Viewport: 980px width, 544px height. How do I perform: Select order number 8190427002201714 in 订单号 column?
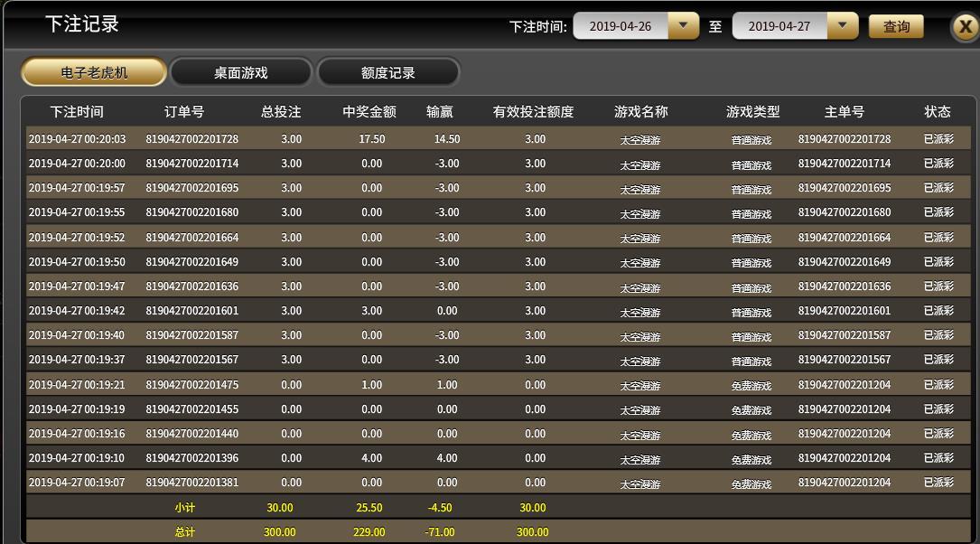[191, 164]
